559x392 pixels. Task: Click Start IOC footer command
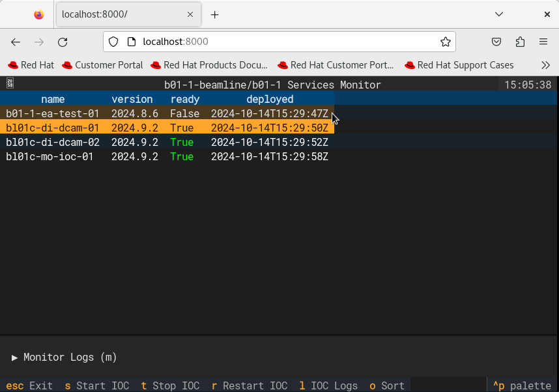97,385
